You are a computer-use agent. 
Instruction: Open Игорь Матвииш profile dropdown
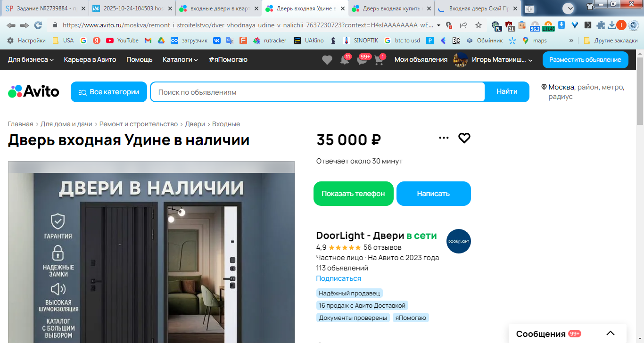pos(493,60)
